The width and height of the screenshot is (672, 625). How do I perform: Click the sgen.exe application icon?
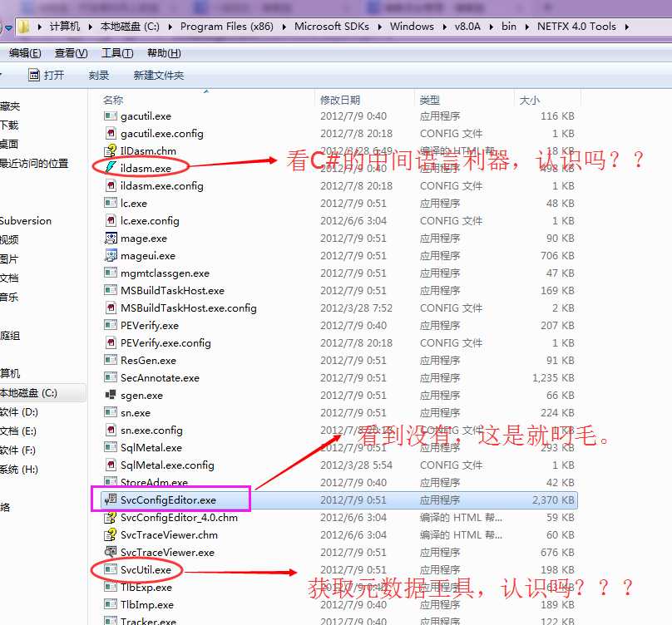coord(111,395)
